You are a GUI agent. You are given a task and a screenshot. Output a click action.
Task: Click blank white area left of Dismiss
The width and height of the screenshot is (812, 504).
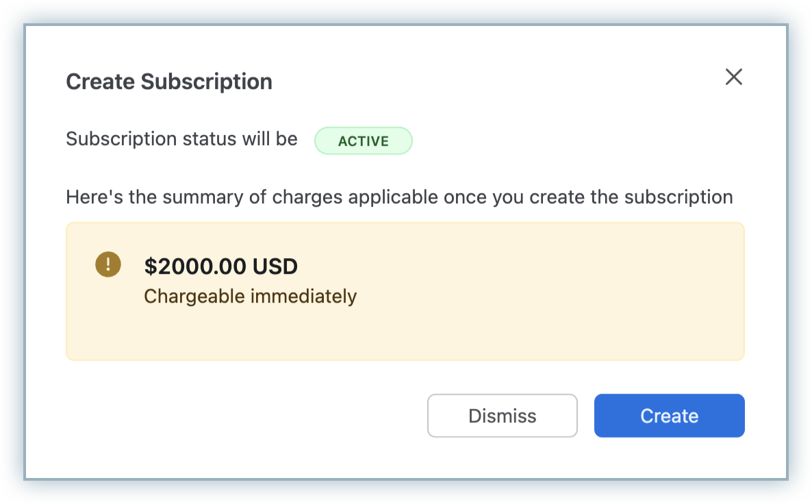point(240,416)
